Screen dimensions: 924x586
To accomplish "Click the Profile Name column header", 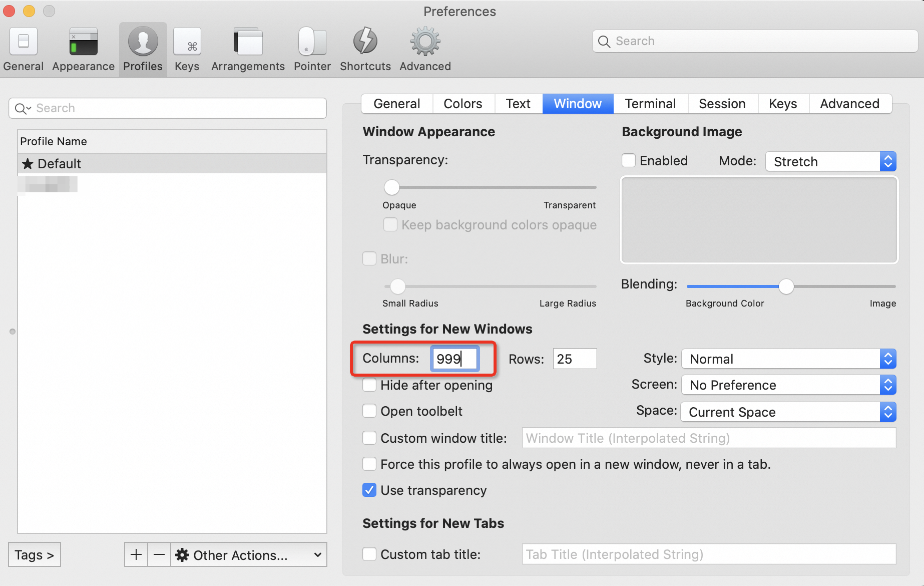I will [x=172, y=142].
